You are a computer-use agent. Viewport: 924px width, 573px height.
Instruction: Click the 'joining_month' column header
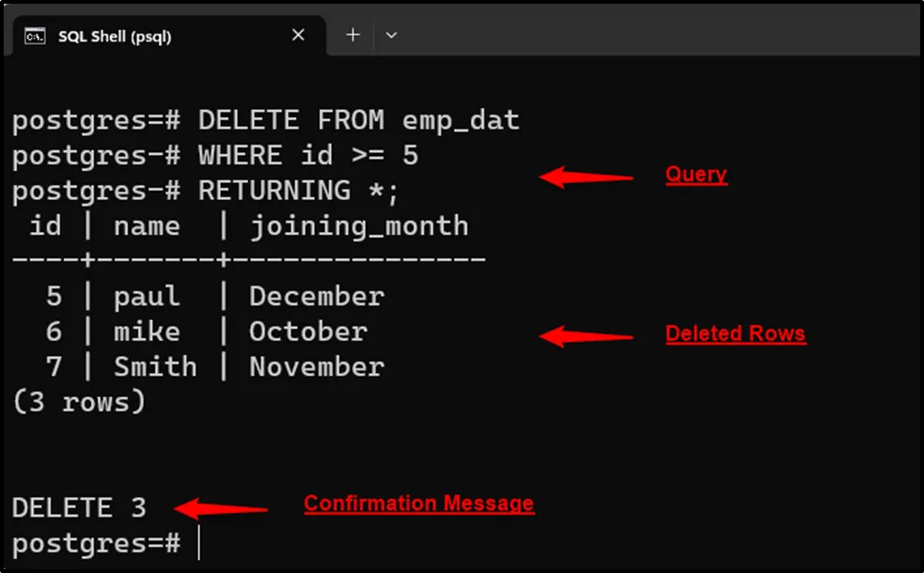click(358, 226)
